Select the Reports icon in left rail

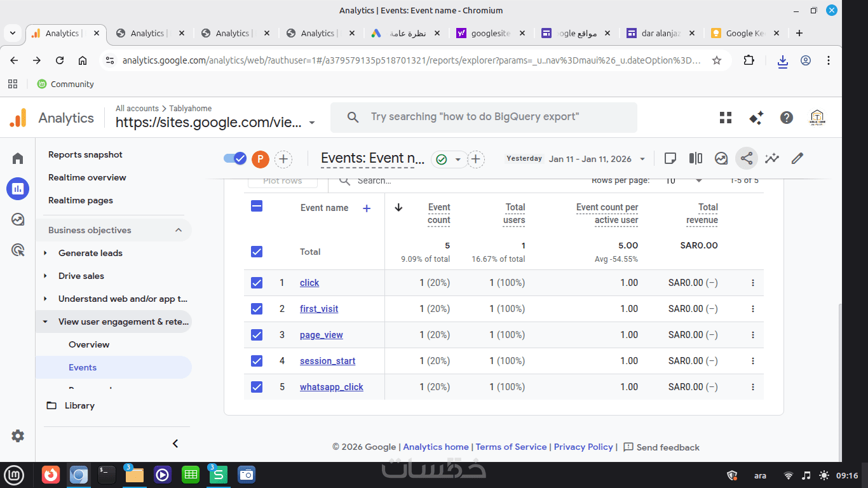tap(18, 189)
